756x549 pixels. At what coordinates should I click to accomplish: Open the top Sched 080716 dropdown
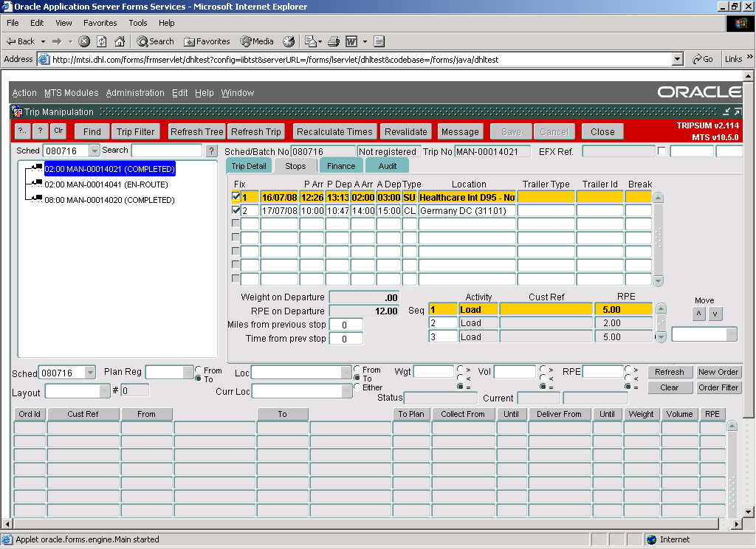click(x=94, y=151)
